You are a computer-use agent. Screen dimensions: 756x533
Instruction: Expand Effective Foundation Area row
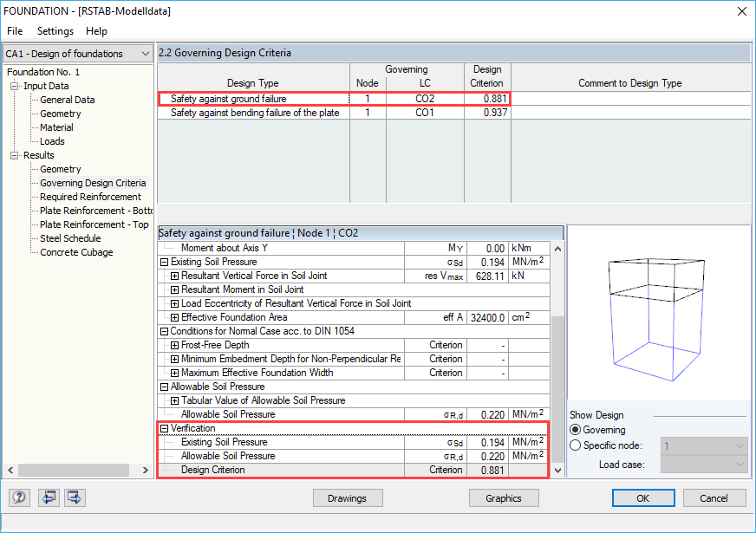[174, 317]
